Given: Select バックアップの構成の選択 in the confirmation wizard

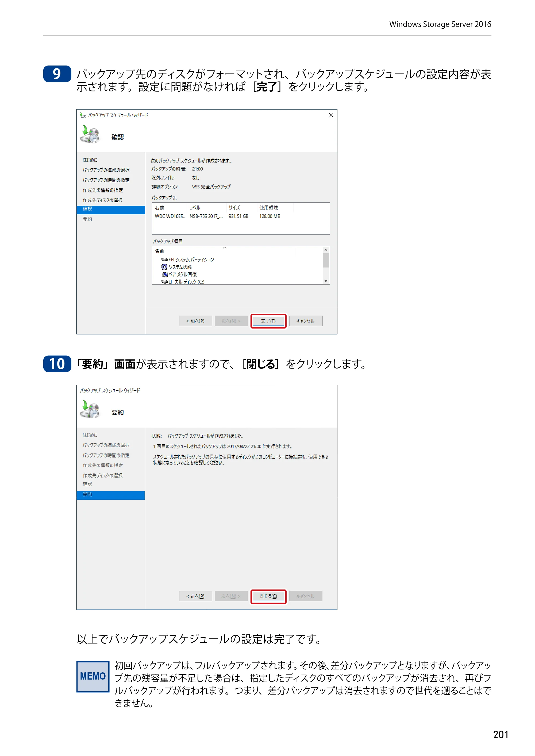Looking at the screenshot, I should (x=106, y=170).
